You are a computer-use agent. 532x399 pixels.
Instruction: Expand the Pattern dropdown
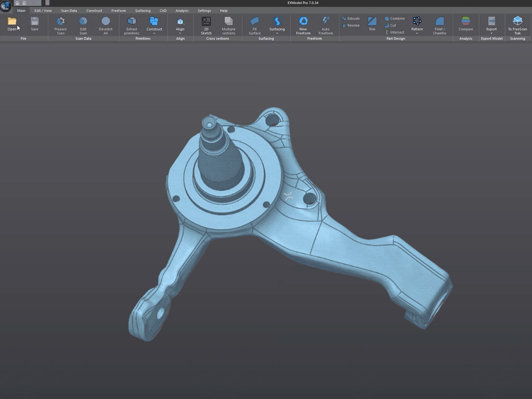417,33
